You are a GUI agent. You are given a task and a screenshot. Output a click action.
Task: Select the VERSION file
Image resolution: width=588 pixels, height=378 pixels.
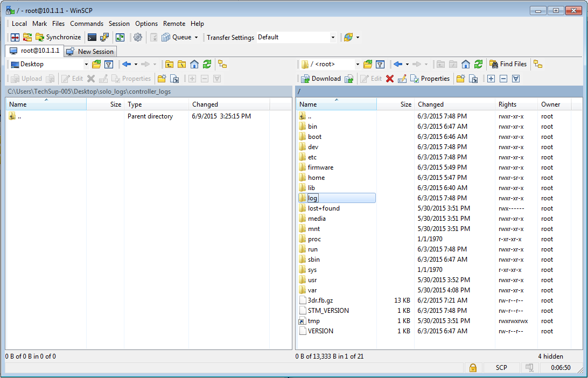pos(320,331)
